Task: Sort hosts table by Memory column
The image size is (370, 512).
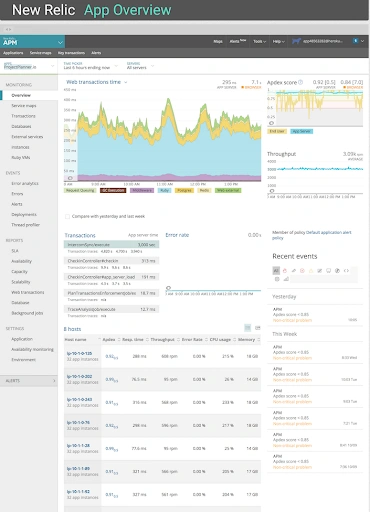Action: (x=248, y=339)
